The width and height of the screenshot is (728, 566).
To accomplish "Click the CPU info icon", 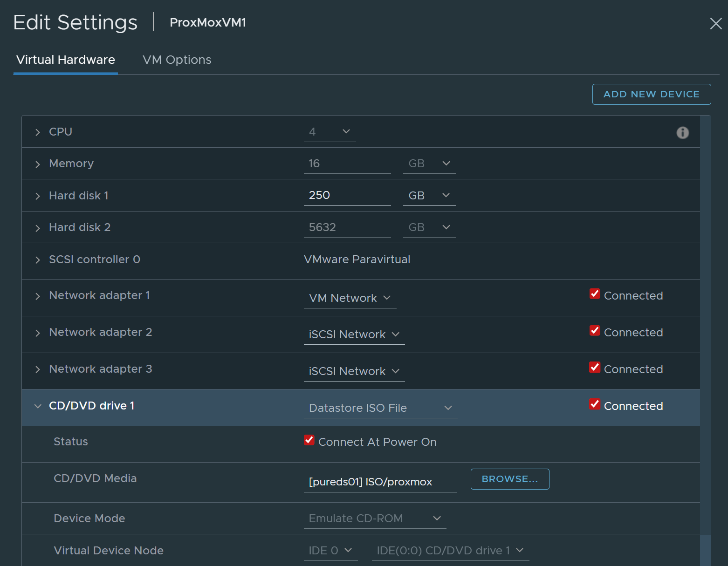I will point(682,133).
